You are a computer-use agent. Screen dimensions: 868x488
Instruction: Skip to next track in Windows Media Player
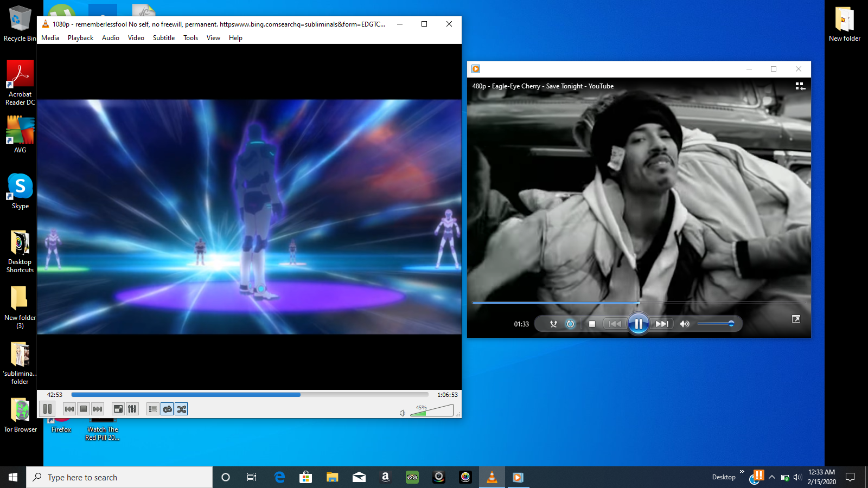point(662,324)
